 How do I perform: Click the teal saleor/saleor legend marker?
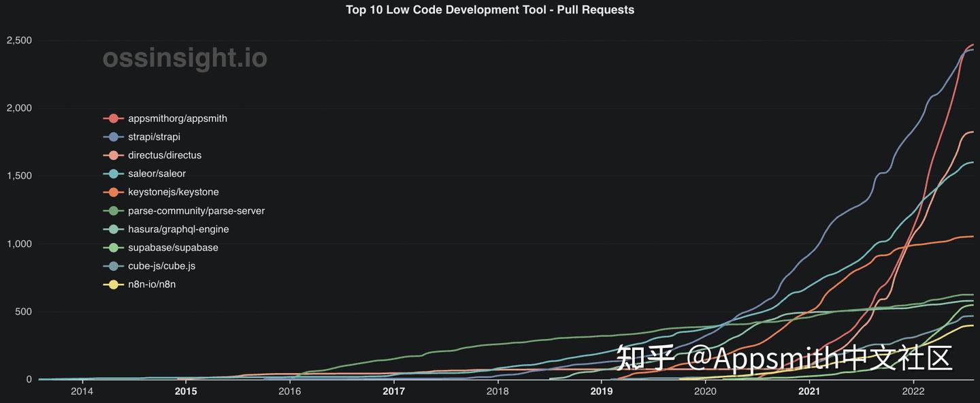113,173
